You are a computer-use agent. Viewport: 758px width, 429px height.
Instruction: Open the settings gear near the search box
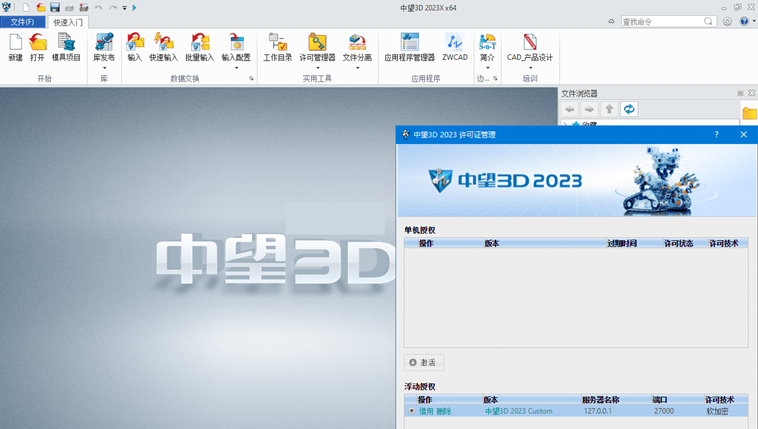tap(727, 21)
